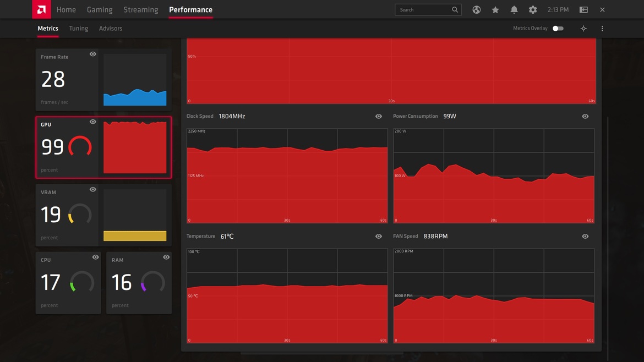Click the FAN Speed graph
644x362 pixels.
494,296
